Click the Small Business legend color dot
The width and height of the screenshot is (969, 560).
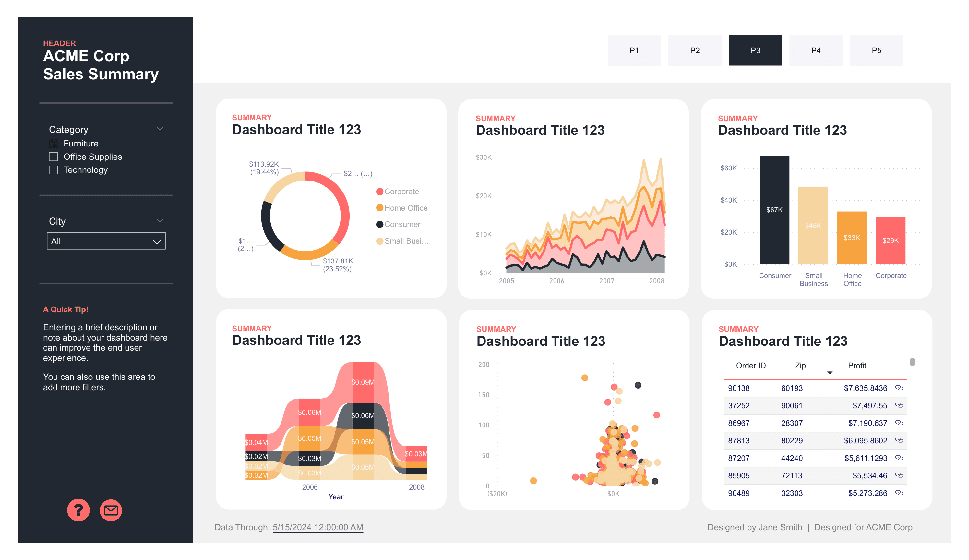tap(379, 241)
